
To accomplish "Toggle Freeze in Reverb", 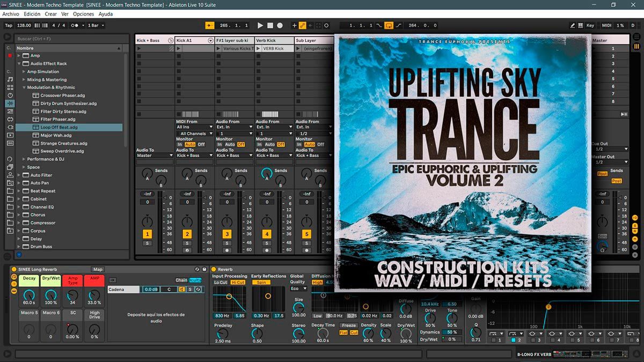I will coord(349,326).
